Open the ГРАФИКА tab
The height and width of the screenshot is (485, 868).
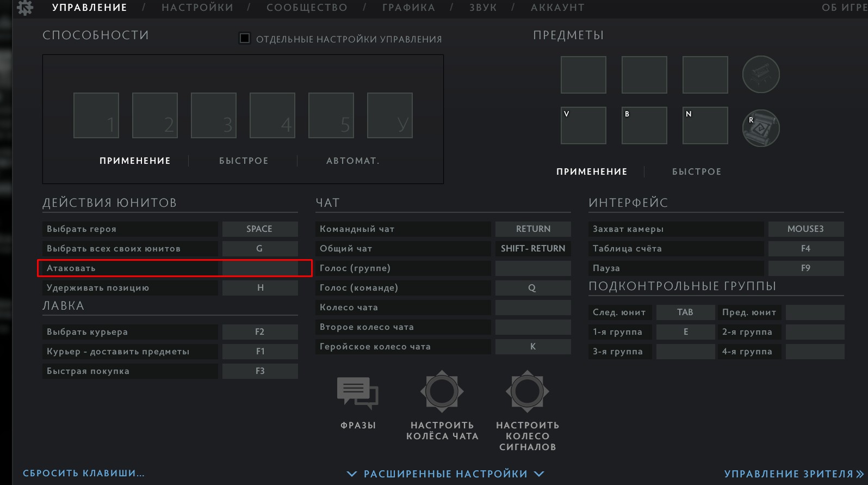pyautogui.click(x=408, y=8)
